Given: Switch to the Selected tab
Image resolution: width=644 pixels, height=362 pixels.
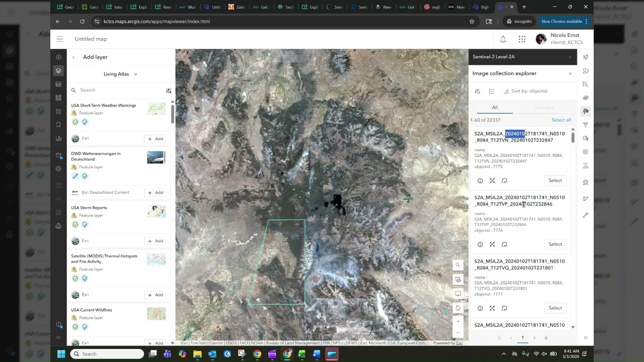Looking at the screenshot, I should coord(544,107).
